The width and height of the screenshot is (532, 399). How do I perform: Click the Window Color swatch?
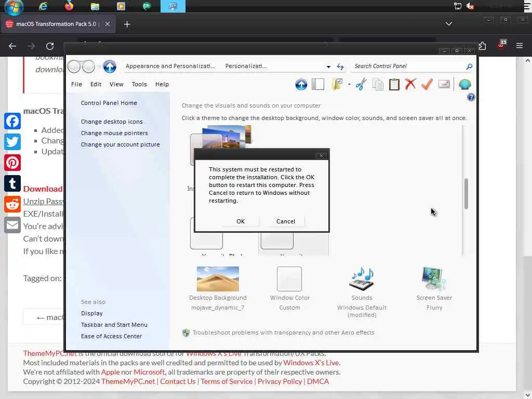coord(289,279)
